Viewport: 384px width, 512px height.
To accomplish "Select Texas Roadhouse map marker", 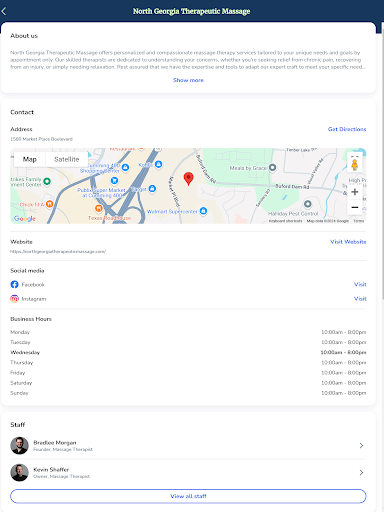I will pos(99,208).
